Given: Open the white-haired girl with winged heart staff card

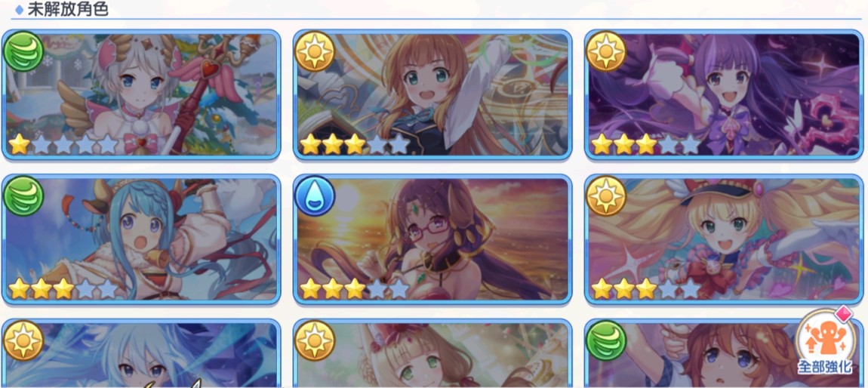Looking at the screenshot, I should pos(141,94).
